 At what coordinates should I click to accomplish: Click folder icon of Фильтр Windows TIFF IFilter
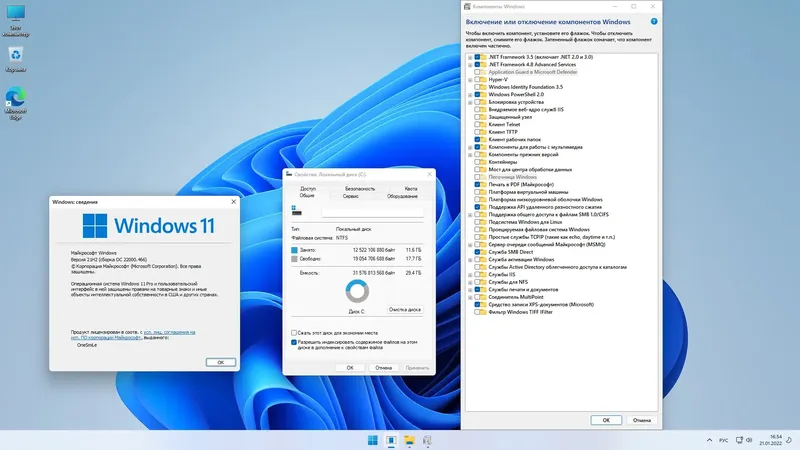[482, 312]
